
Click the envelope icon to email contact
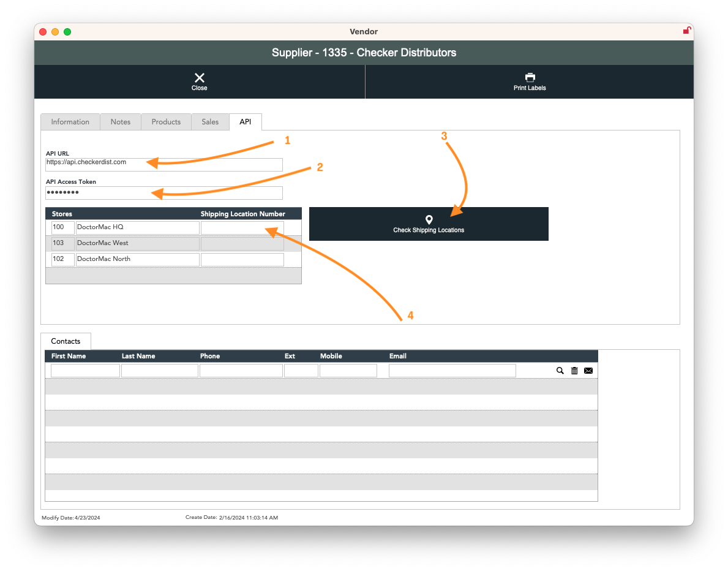click(588, 371)
